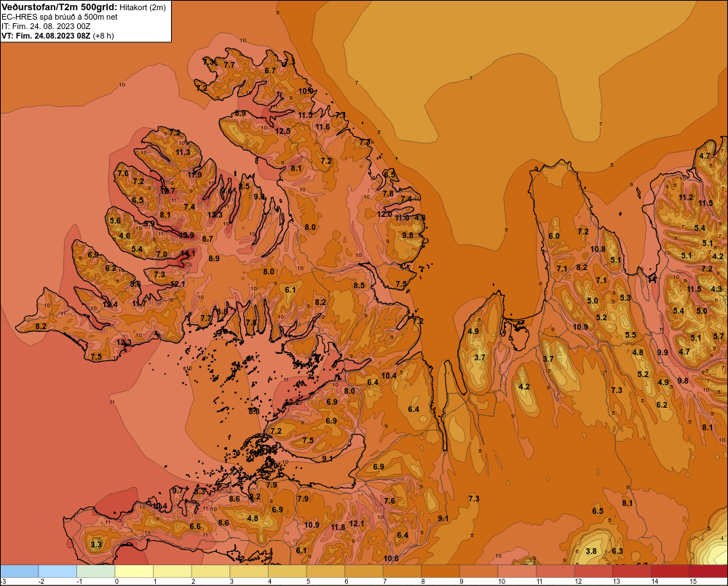The image size is (728, 586).
Task: Click the temperature value '11.8' on the map
Action: click(338, 527)
